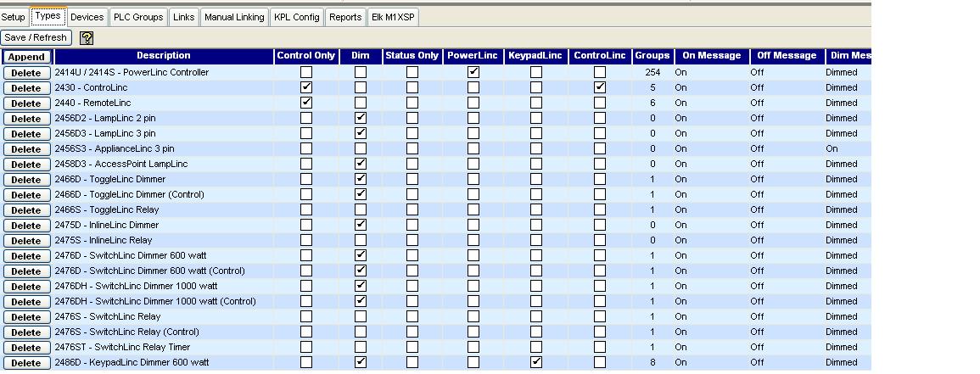Select Dim Message 'On' for 2456S3 ApplianceLinc
Screen dimensions: 980x374
pos(832,148)
